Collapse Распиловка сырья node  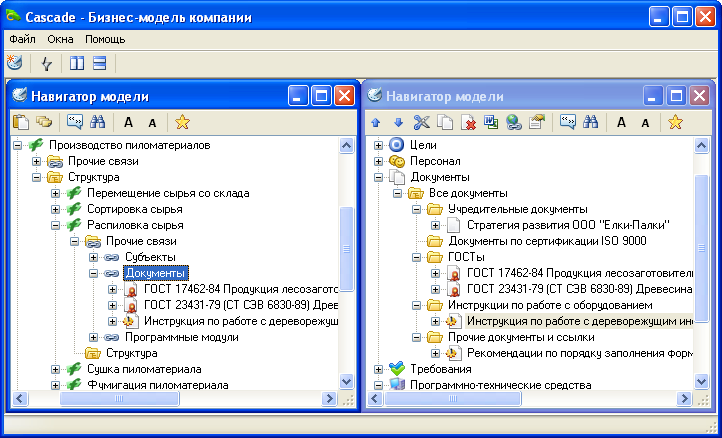(x=55, y=225)
